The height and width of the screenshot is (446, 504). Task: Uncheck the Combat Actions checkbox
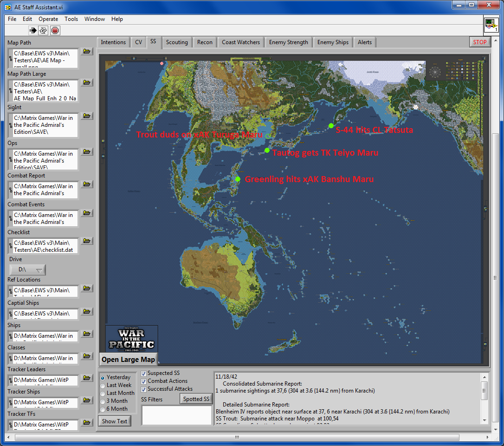click(144, 381)
